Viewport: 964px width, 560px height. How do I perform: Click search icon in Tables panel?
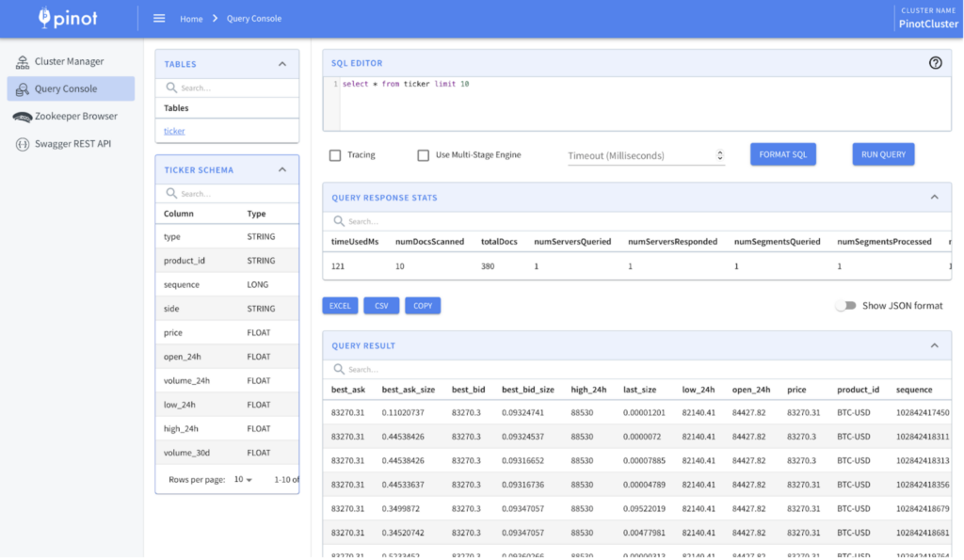coord(171,88)
